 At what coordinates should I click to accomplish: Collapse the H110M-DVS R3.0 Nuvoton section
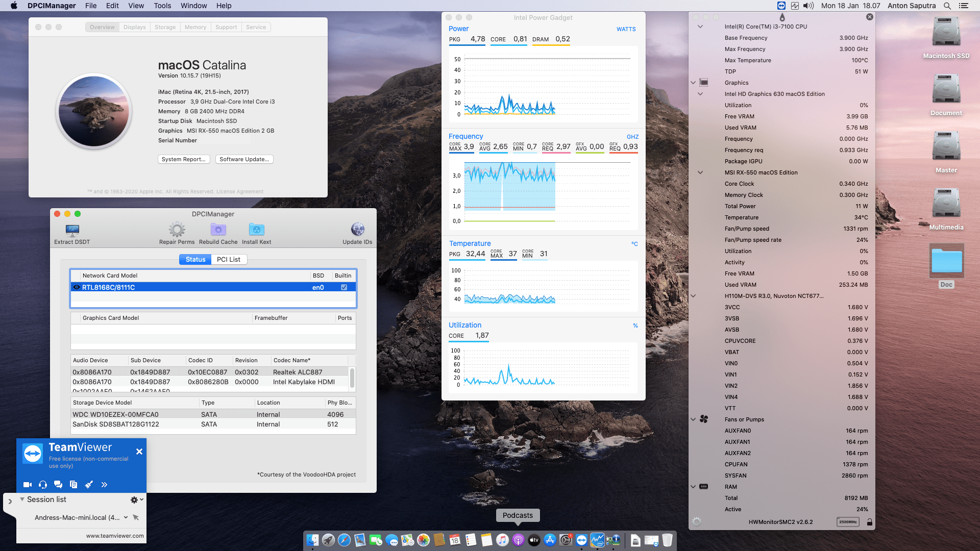[693, 296]
